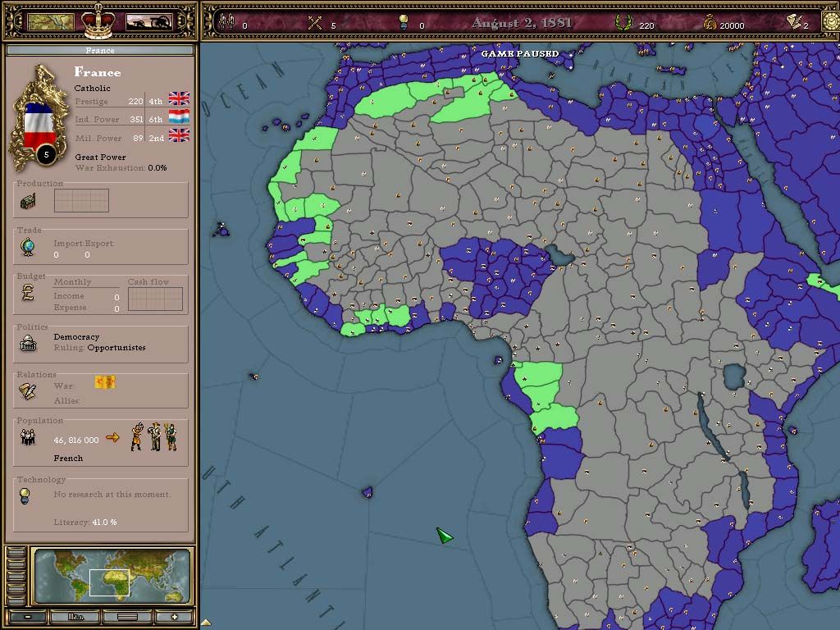Expand the message log with triangle arrow
This screenshot has height=630, width=840.
coord(206,623)
